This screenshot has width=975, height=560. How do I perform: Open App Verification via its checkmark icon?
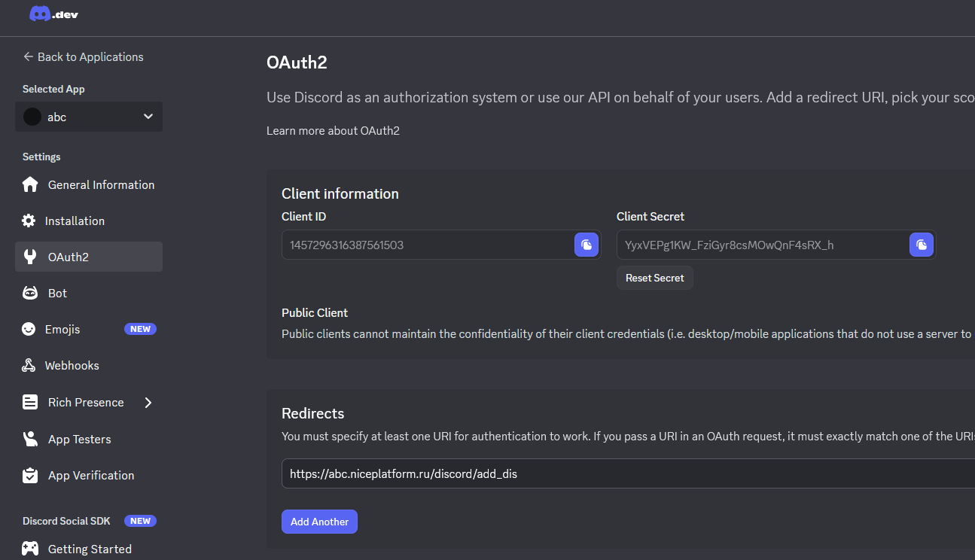[x=30, y=475]
